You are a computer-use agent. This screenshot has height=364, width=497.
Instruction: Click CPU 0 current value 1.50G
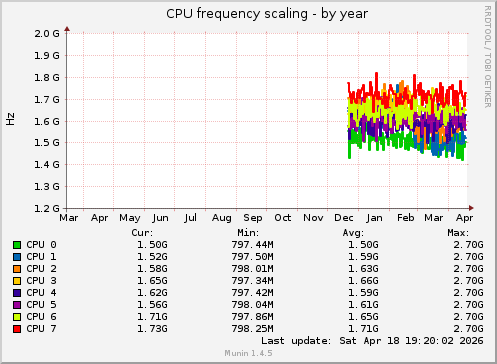(152, 245)
